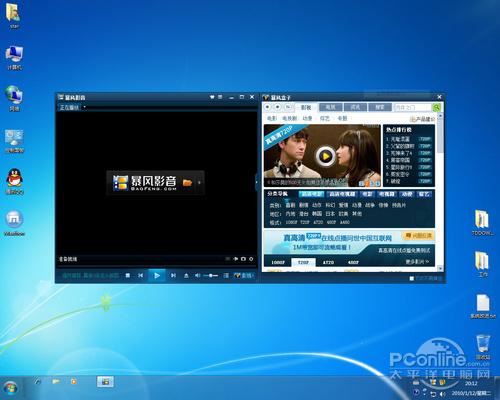Open the 电影 sub-category link
The width and height of the screenshot is (500, 400).
(x=272, y=118)
